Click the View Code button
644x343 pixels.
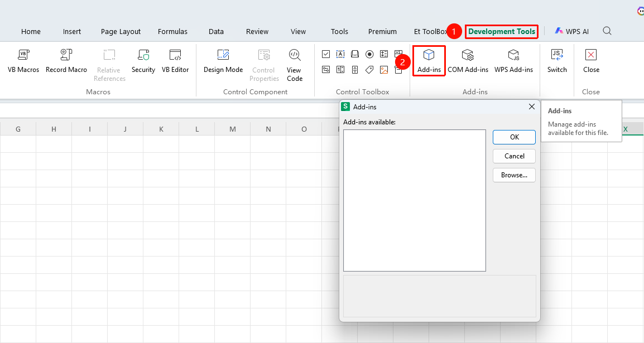click(x=295, y=65)
